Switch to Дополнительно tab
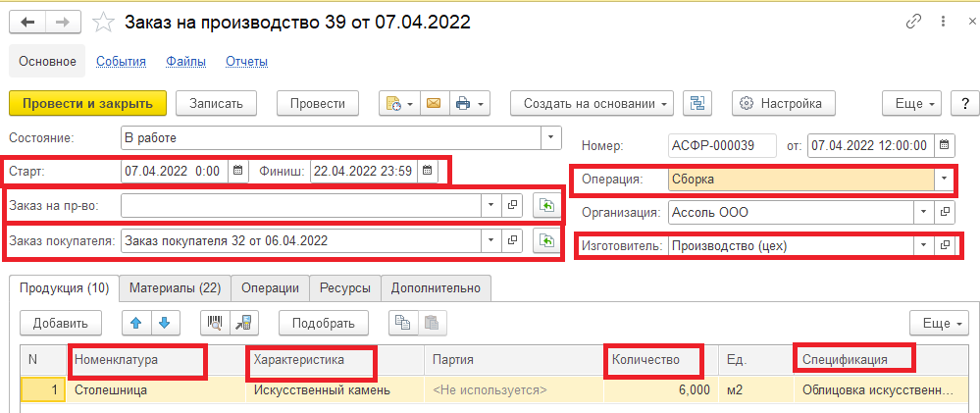980x413 pixels. (436, 288)
